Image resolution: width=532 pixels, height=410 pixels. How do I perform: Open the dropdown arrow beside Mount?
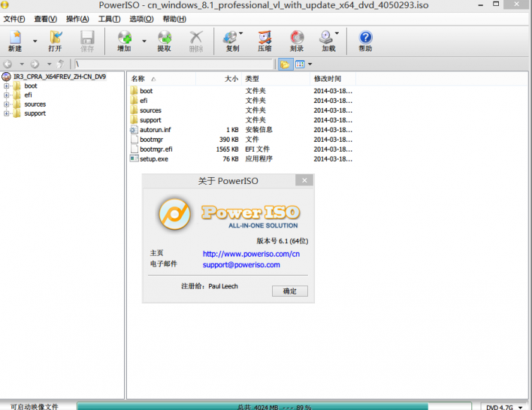click(x=337, y=33)
